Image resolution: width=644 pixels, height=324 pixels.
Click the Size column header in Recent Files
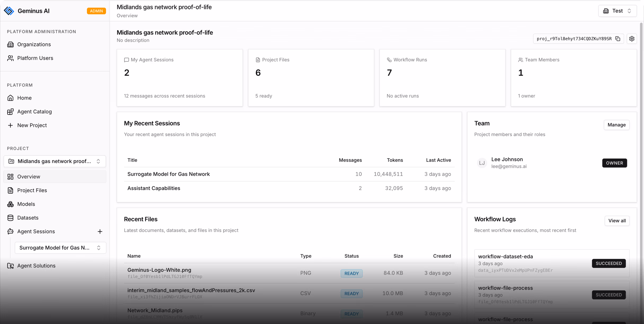(x=398, y=256)
